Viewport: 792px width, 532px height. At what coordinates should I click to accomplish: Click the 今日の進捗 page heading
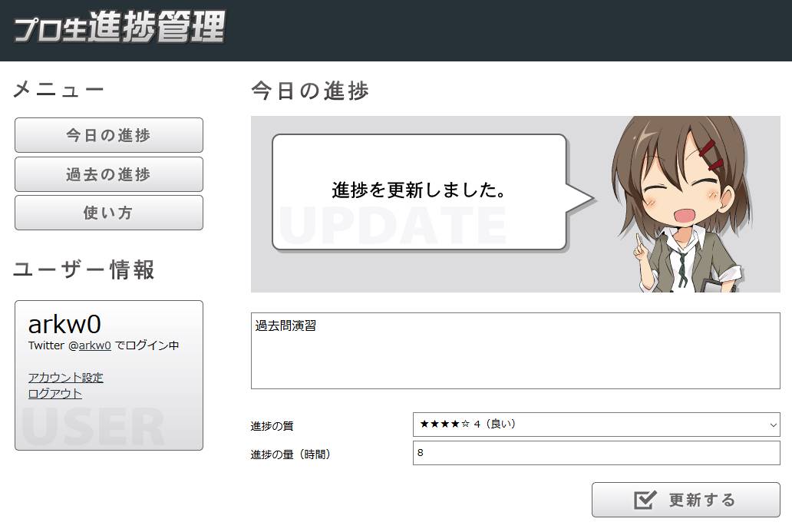[310, 91]
